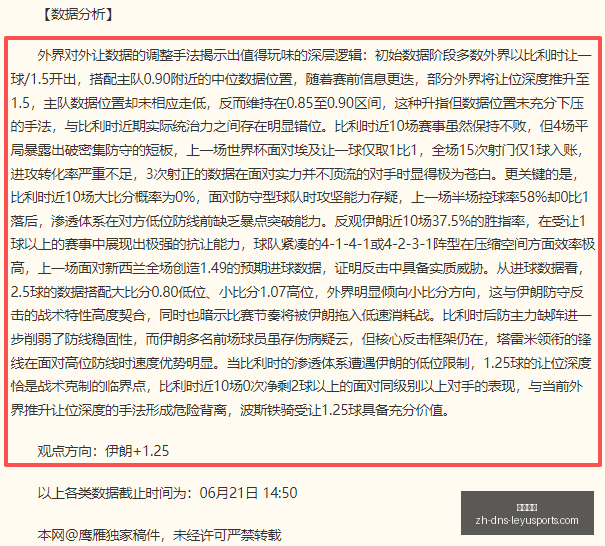605x546 pixels.
Task: Click the line starting 球以上的赛事中展现出极强
Action: coord(303,245)
